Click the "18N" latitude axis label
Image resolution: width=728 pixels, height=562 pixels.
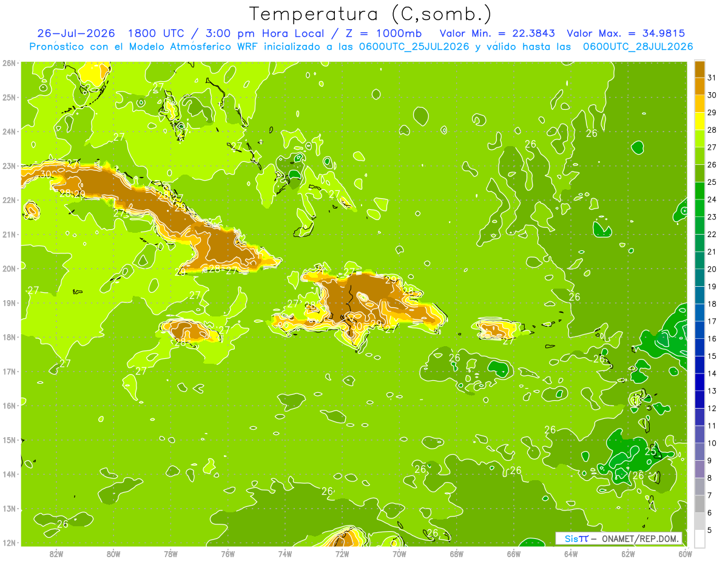tap(8, 337)
